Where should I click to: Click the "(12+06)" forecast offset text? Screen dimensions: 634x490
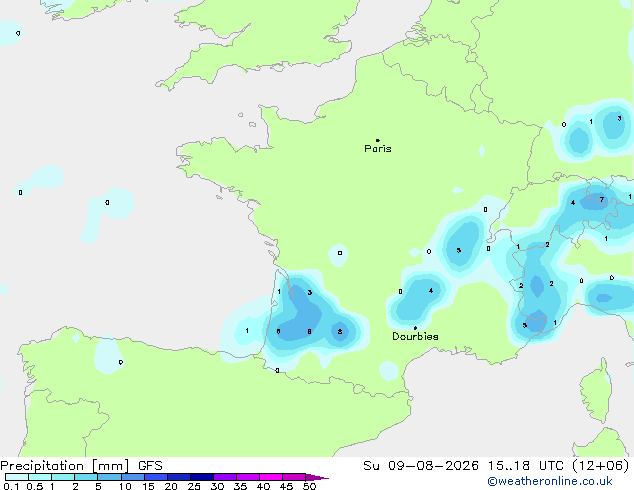tap(601, 466)
